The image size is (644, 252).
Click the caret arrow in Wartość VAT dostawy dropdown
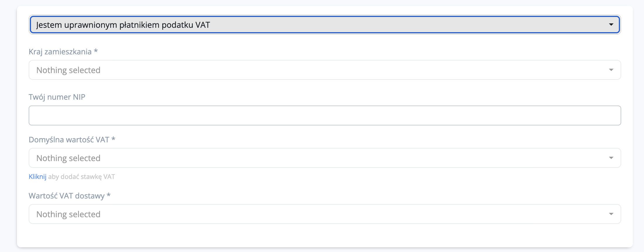(x=611, y=214)
